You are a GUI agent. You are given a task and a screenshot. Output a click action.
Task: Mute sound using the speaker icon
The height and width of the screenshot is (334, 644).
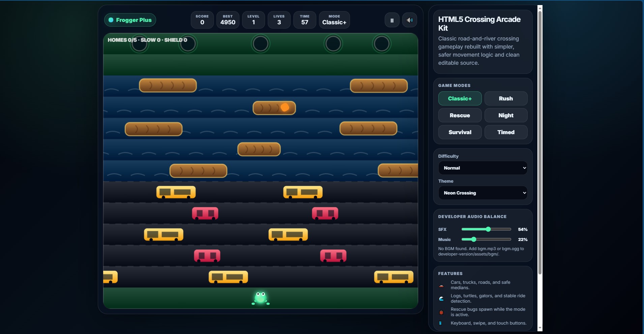pyautogui.click(x=409, y=20)
